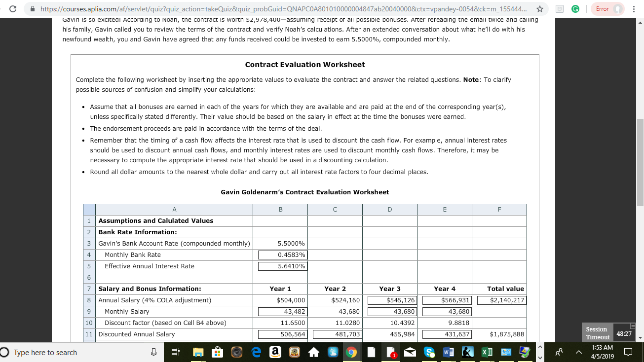Open Microsoft Edge from the taskbar
Image resolution: width=644 pixels, height=362 pixels.
(x=256, y=353)
